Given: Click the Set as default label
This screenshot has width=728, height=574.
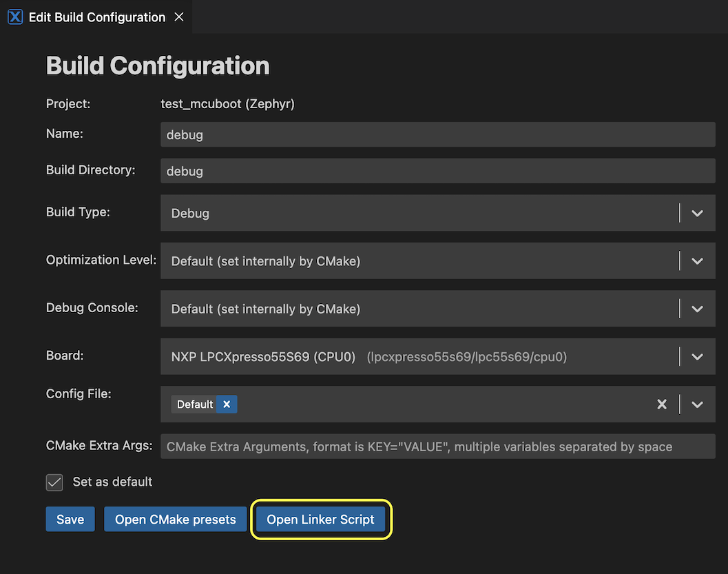Looking at the screenshot, I should point(112,482).
